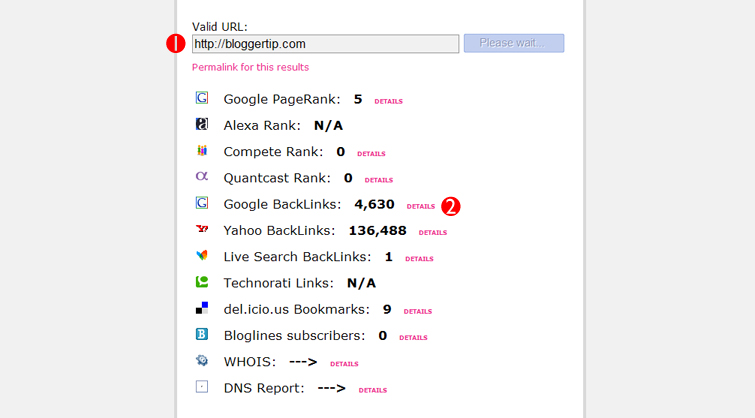Open DNS Report details link
This screenshot has width=755, height=418.
pyautogui.click(x=372, y=390)
